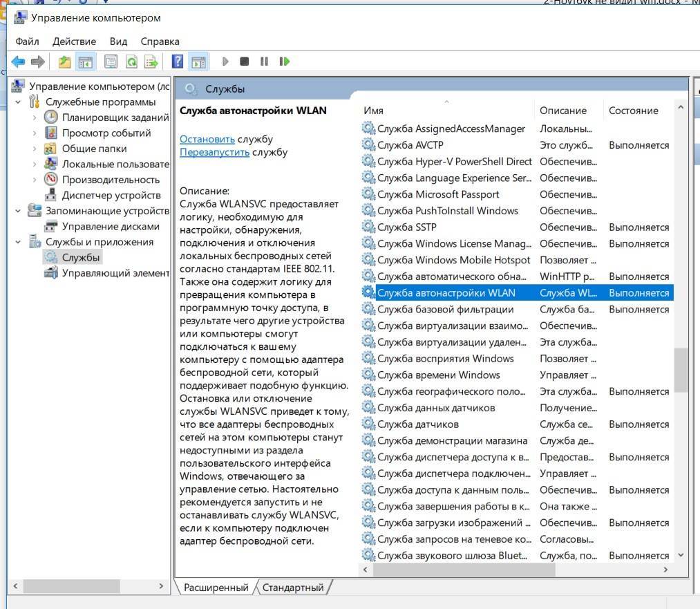Viewport: 700px width, 609px height.
Task: Collapse the Служебные программы tree node
Action: click(19, 102)
